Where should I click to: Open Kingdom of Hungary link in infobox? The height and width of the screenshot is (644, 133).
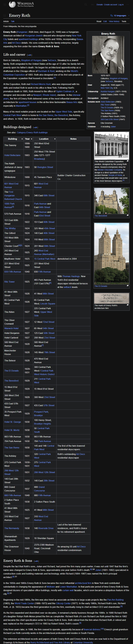pyautogui.click(x=119, y=78)
